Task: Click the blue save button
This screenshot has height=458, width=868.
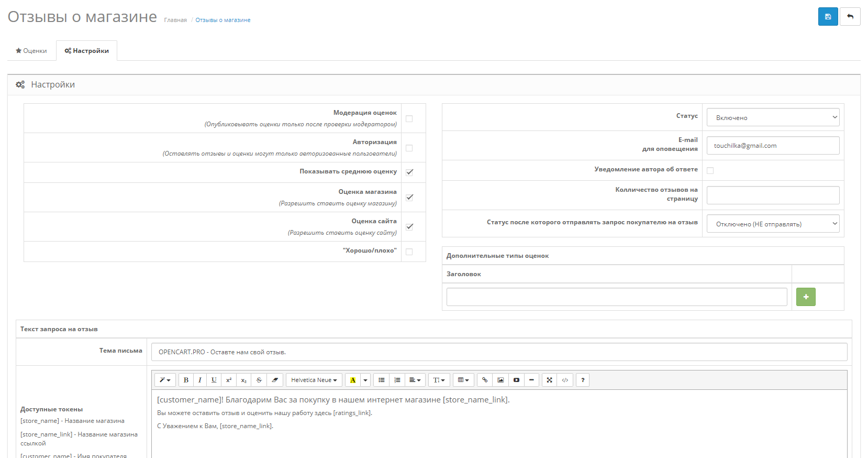Action: (x=828, y=17)
